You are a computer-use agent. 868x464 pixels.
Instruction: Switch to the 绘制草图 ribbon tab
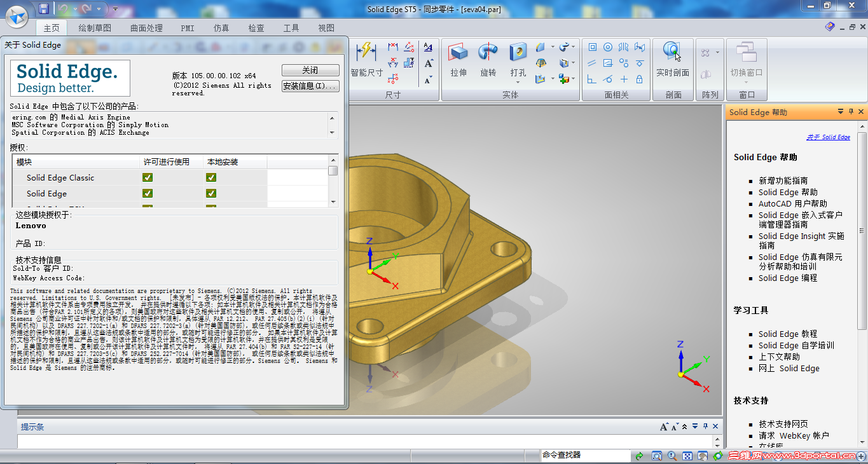tap(95, 28)
